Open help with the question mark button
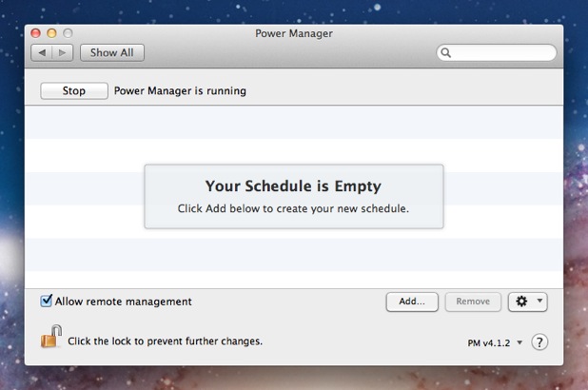The height and width of the screenshot is (390, 588). click(539, 342)
